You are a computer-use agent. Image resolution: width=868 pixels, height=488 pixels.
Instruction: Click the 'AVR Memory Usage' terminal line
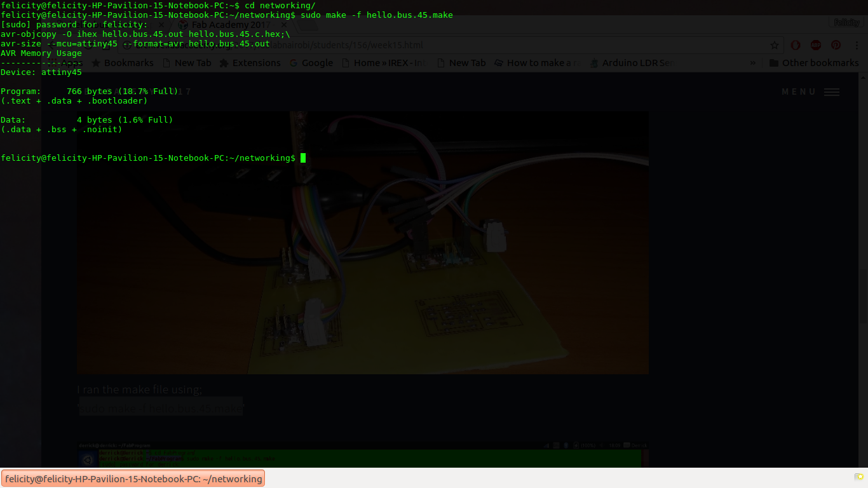point(41,53)
